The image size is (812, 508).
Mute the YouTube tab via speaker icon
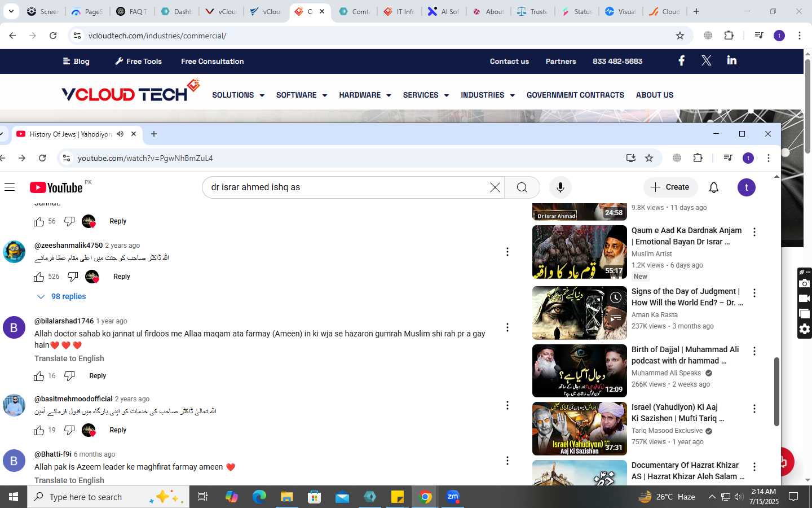120,134
